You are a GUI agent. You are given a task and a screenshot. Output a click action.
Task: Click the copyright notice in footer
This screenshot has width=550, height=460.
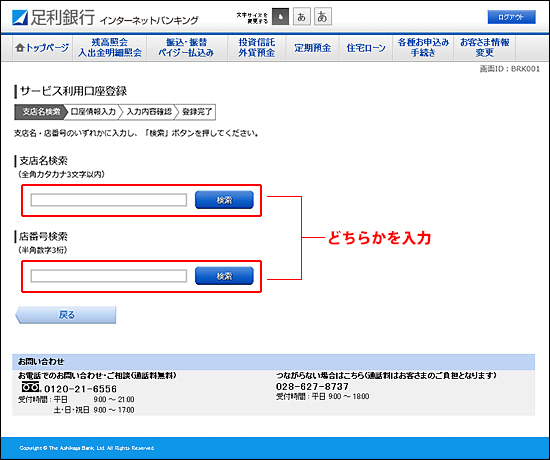tap(87, 448)
